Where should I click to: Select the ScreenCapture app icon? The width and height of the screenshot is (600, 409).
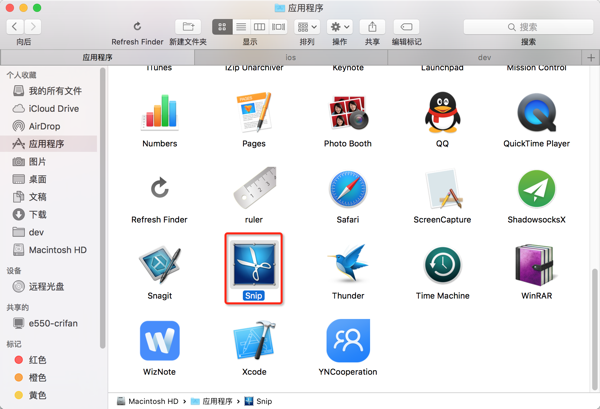click(442, 189)
